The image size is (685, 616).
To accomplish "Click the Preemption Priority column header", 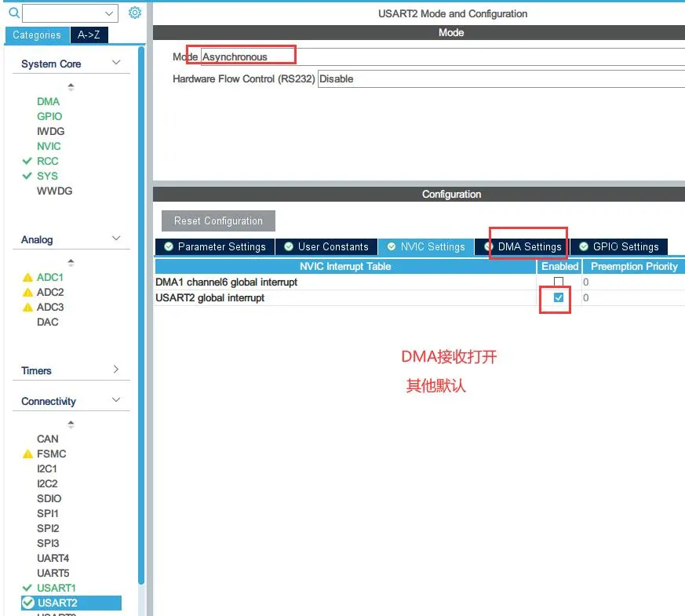I will point(633,267).
